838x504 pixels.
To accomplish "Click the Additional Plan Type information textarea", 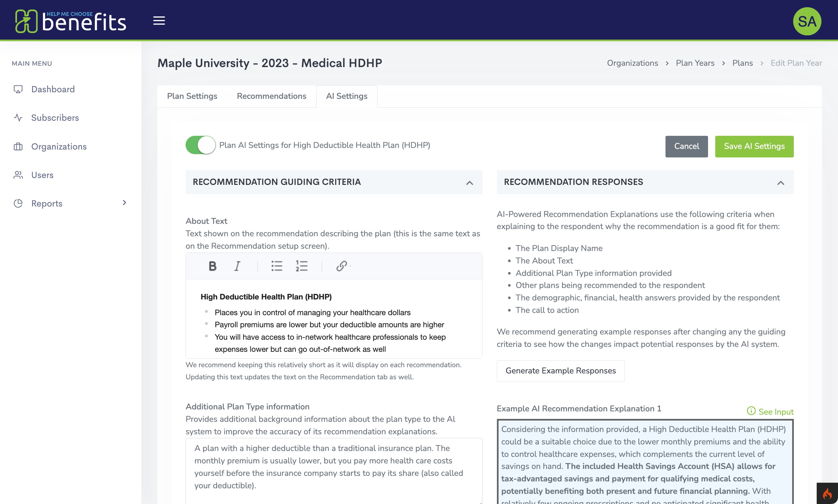I will pos(334,471).
